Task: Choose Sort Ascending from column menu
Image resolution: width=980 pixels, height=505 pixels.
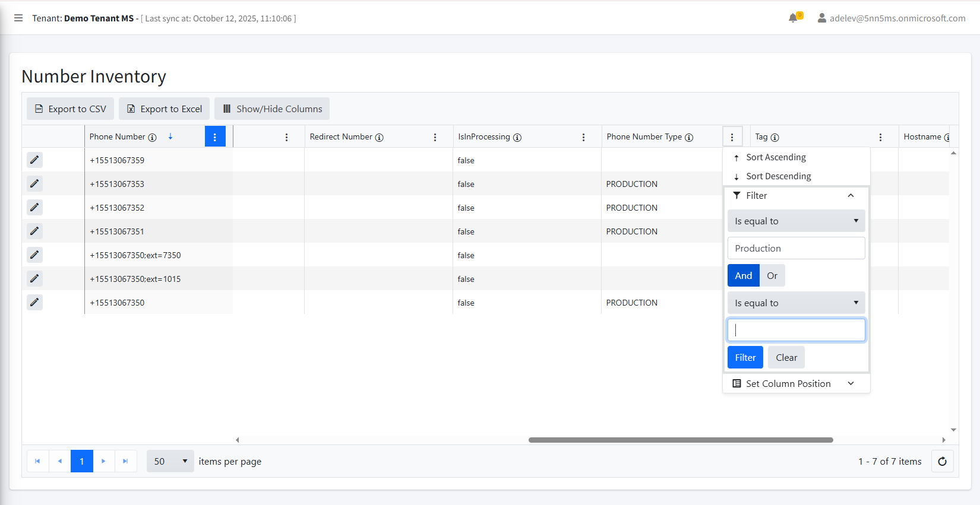Action: (776, 157)
